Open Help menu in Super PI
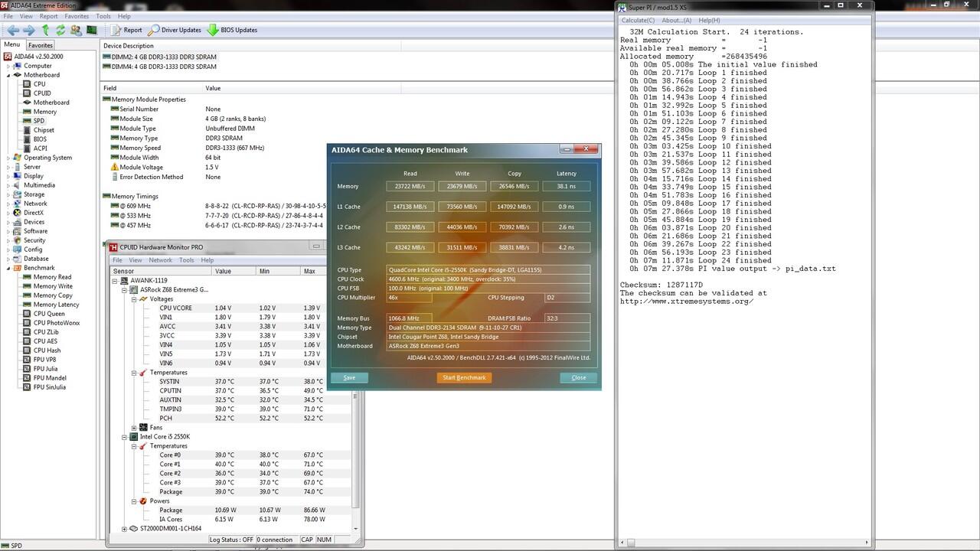This screenshot has height=551, width=980. 709,20
